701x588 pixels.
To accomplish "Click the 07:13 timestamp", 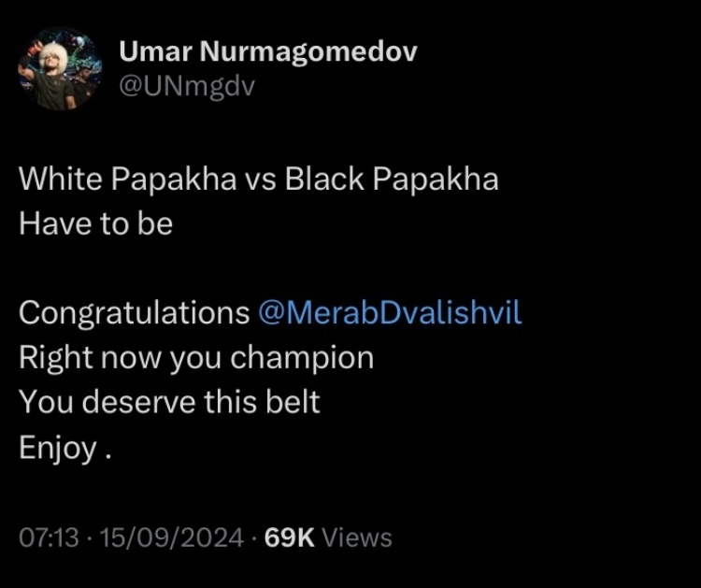I will (x=49, y=537).
